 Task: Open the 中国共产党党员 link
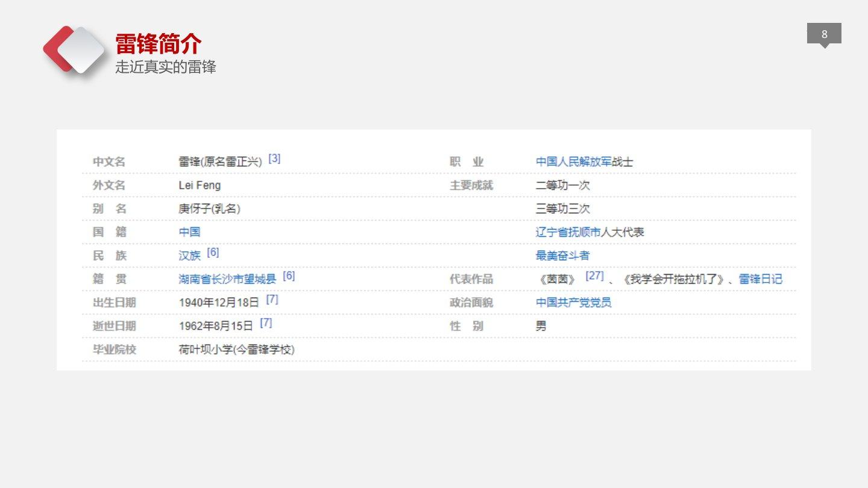point(573,302)
